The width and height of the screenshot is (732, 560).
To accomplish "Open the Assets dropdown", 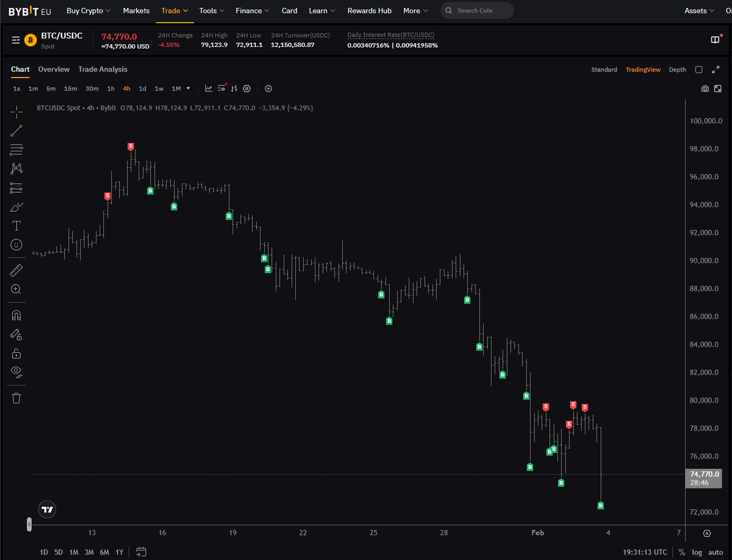I will (x=700, y=10).
